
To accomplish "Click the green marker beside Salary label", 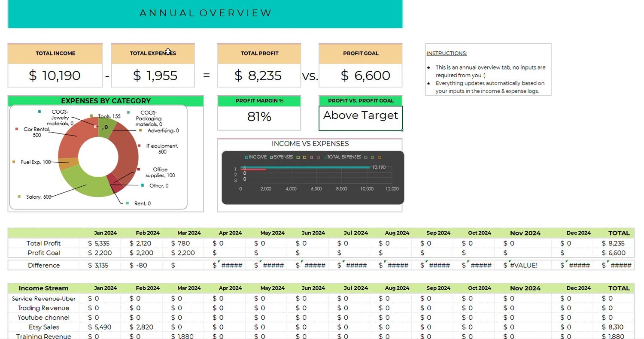I will coord(19,197).
